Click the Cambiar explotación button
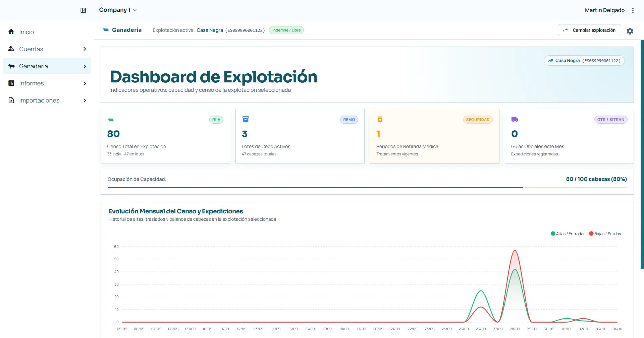Viewport: 644px width, 338px height. (589, 30)
